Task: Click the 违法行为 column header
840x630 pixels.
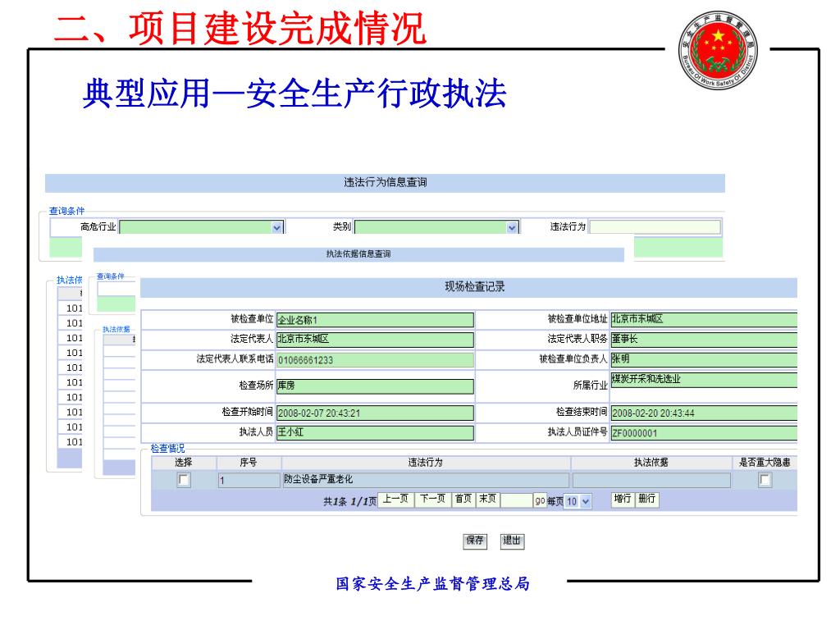Action: tap(426, 463)
